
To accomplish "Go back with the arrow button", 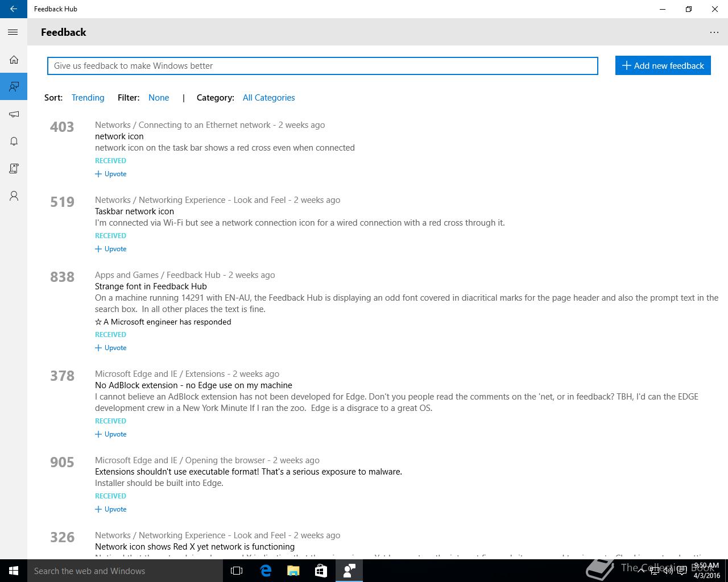I will pyautogui.click(x=14, y=9).
